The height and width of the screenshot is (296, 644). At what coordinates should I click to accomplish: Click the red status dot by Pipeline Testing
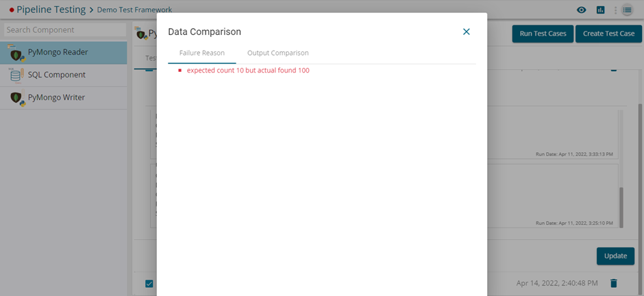12,10
